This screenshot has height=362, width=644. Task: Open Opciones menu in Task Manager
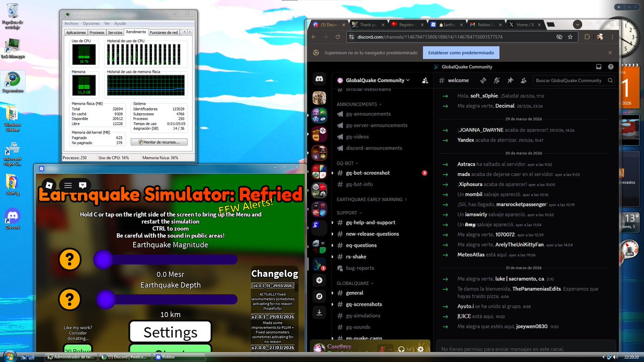coord(91,24)
